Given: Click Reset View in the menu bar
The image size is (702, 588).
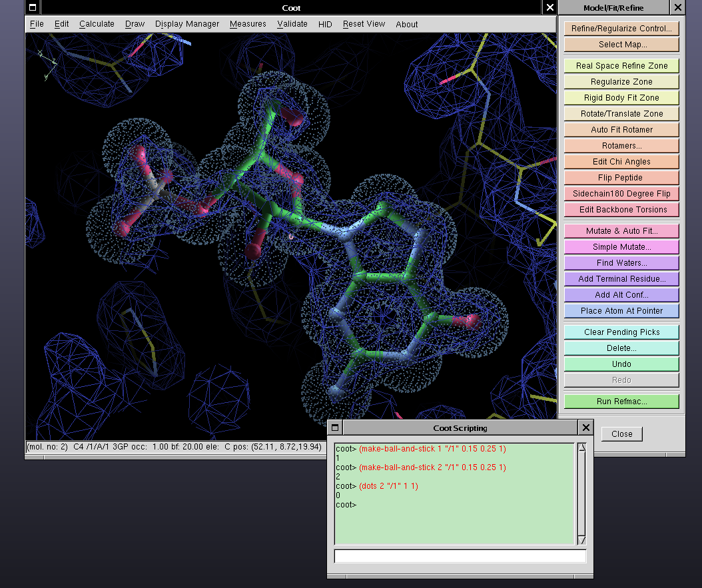Looking at the screenshot, I should 364,24.
